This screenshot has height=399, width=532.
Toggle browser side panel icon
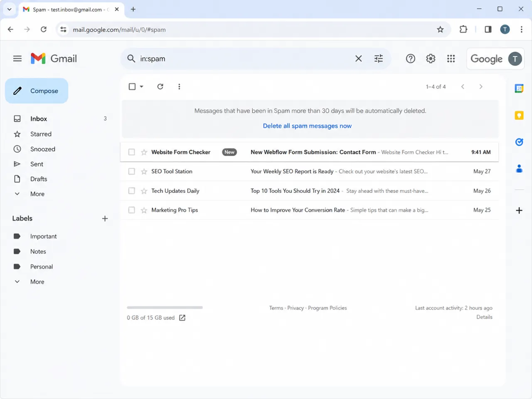(x=488, y=29)
